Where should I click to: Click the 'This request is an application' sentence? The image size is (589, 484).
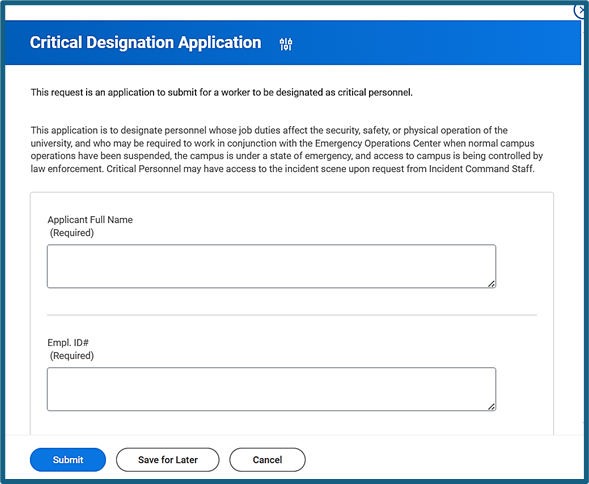coord(222,92)
